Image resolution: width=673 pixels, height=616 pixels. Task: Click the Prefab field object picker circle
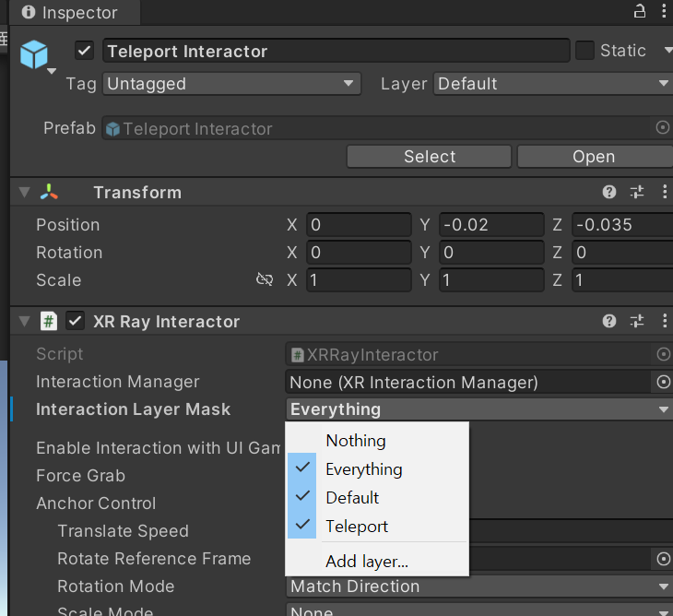663,127
